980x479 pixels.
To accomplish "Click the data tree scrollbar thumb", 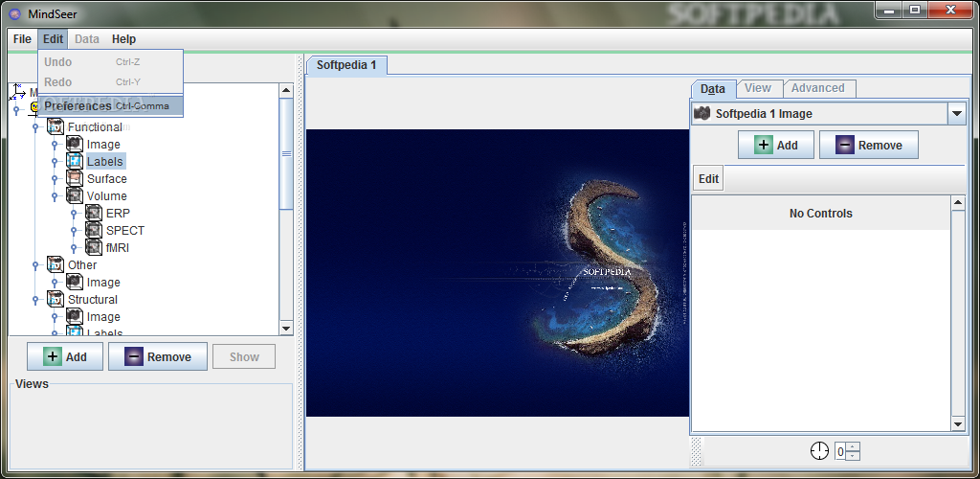I will coord(285,154).
